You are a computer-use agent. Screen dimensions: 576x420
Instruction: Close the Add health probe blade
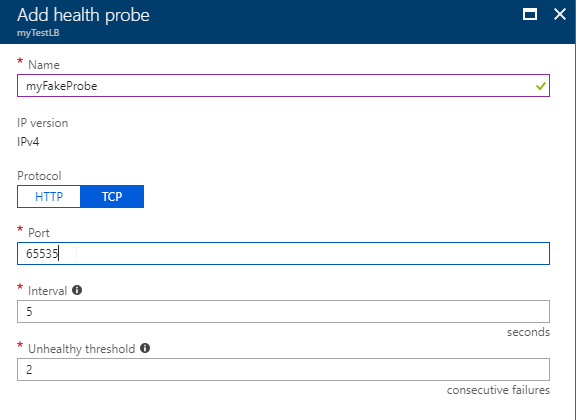560,14
